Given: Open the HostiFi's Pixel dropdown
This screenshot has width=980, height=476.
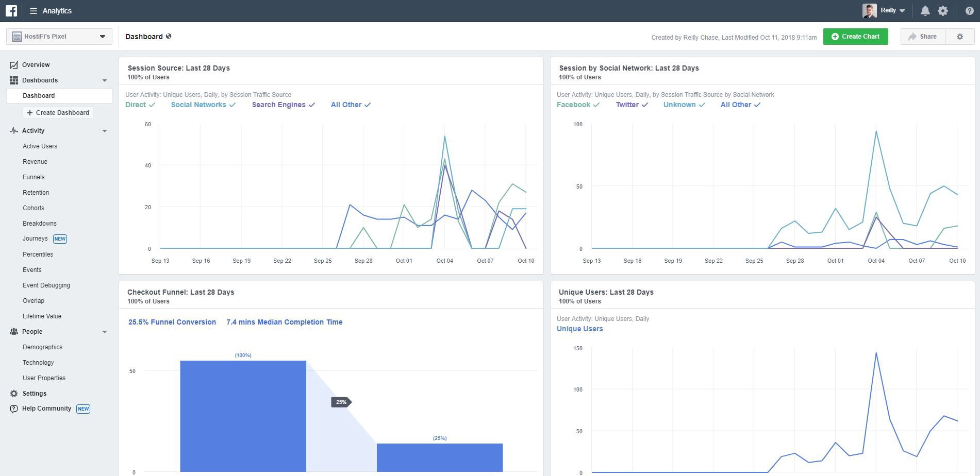Looking at the screenshot, I should 59,37.
